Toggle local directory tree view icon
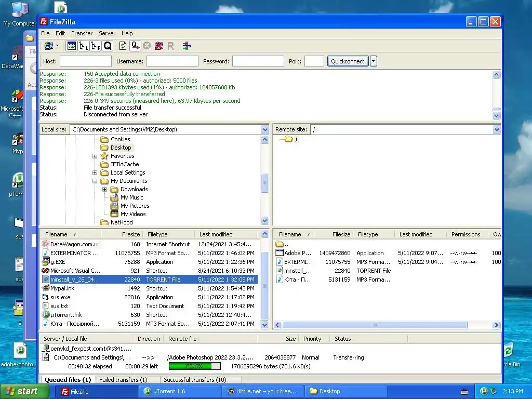The width and height of the screenshot is (532, 399). tap(84, 46)
